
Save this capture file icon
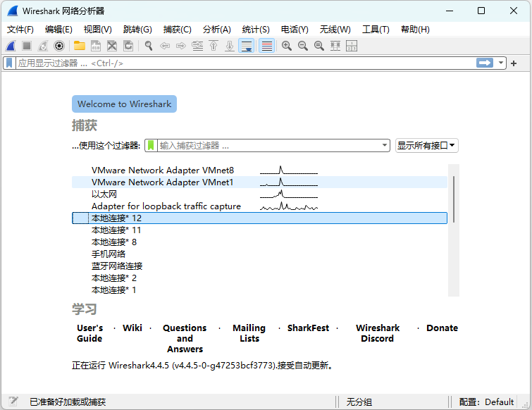(96, 46)
